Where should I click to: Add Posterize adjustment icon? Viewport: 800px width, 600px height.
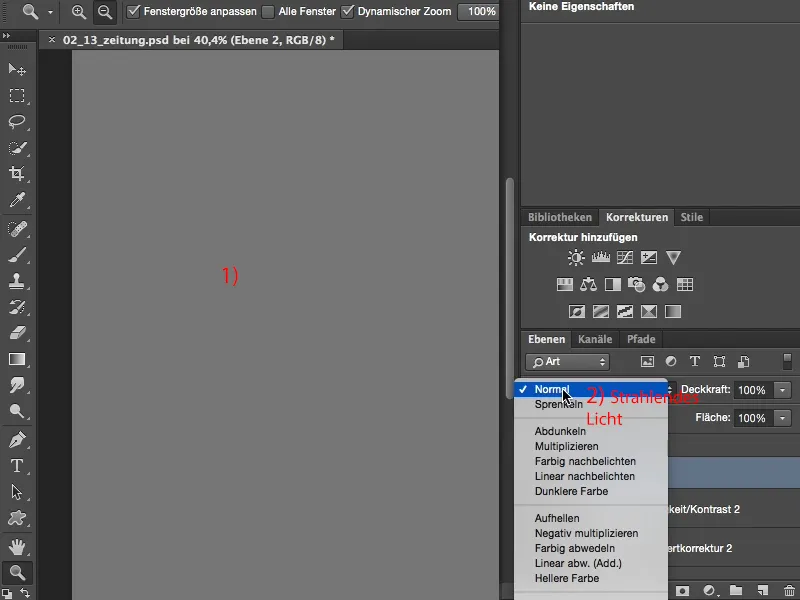click(601, 311)
